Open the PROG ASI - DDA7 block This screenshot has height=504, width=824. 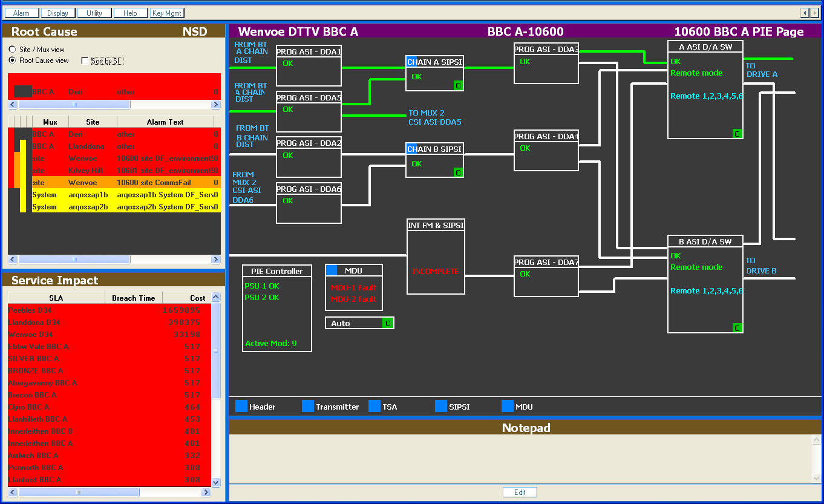pyautogui.click(x=546, y=276)
